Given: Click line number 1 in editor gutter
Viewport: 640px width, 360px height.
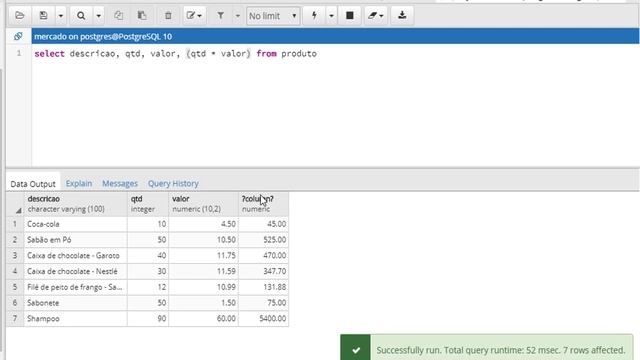Looking at the screenshot, I should point(18,53).
